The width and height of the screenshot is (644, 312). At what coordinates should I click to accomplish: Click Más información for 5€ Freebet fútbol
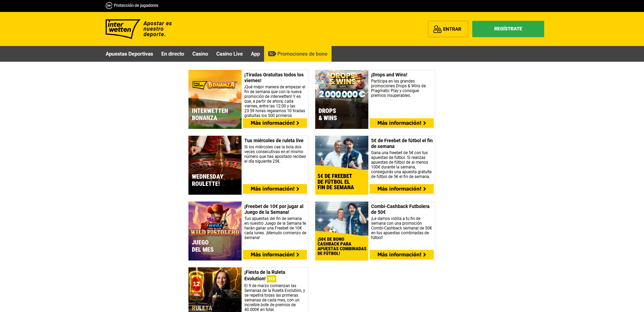(402, 189)
